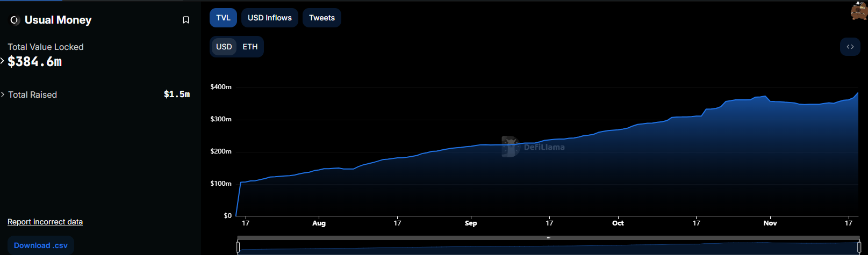Image resolution: width=868 pixels, height=255 pixels.
Task: Expand the Total Raised details
Action: pos(3,94)
